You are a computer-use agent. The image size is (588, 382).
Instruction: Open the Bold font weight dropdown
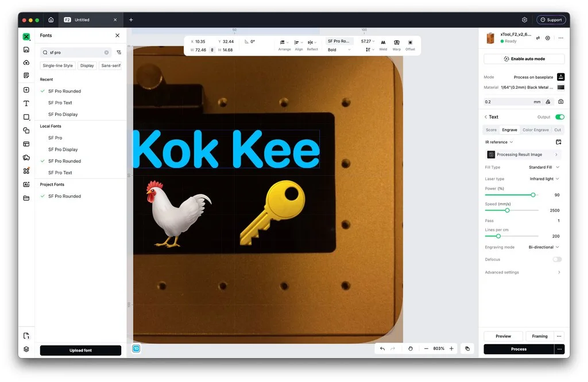[x=339, y=50]
